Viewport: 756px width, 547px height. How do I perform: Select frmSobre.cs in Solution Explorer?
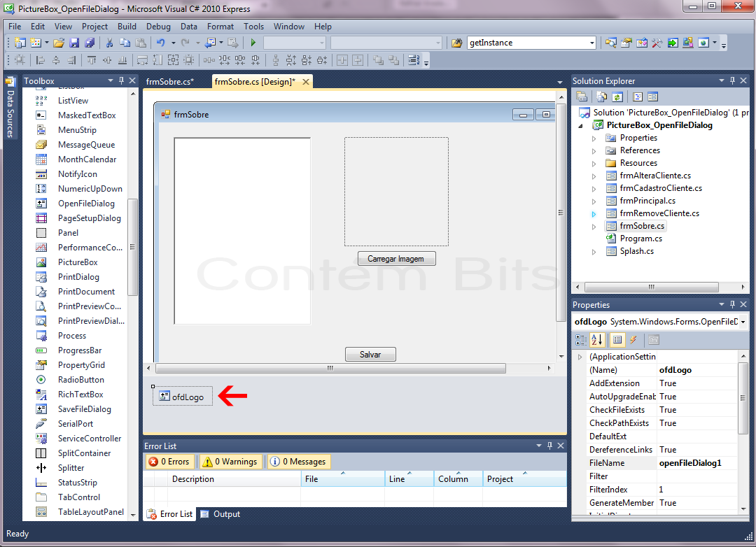pos(642,226)
